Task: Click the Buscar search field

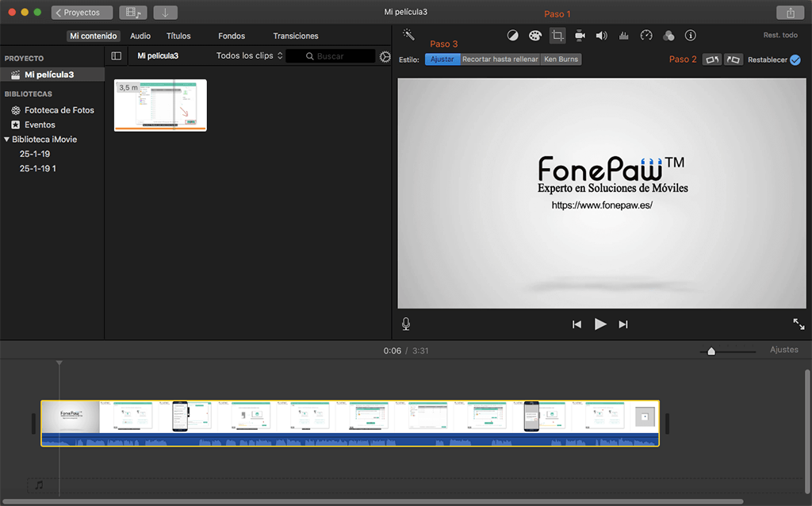Action: coord(331,56)
